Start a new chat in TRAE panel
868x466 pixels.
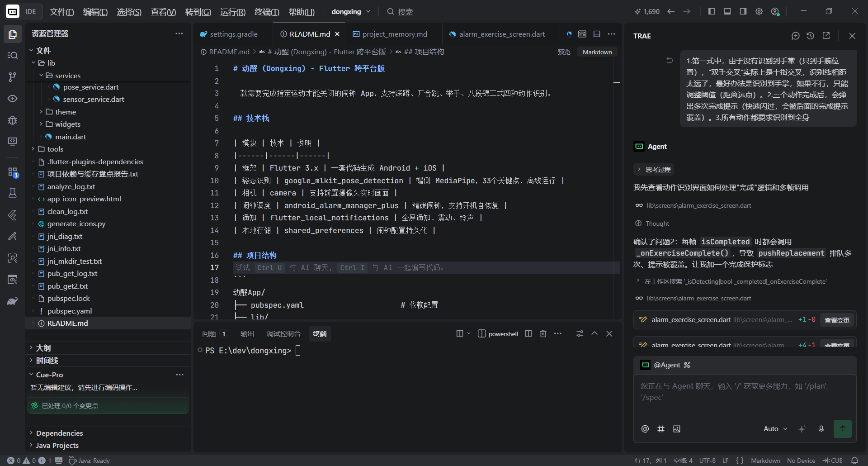pos(796,36)
